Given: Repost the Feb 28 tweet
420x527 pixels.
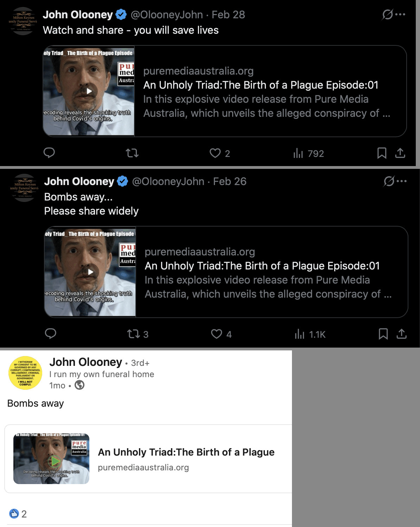Looking at the screenshot, I should [x=132, y=153].
